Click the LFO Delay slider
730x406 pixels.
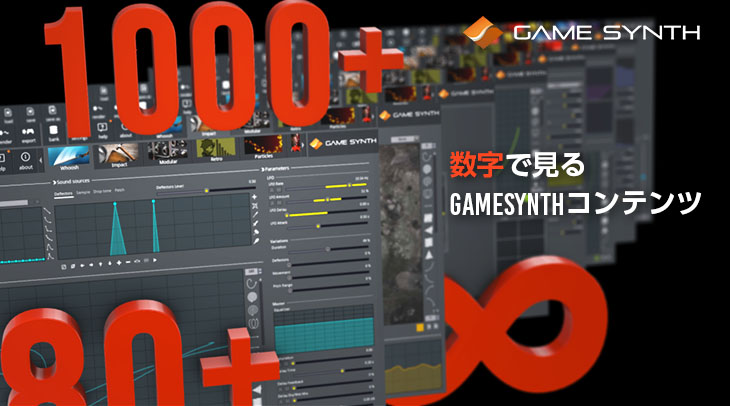tap(326, 213)
